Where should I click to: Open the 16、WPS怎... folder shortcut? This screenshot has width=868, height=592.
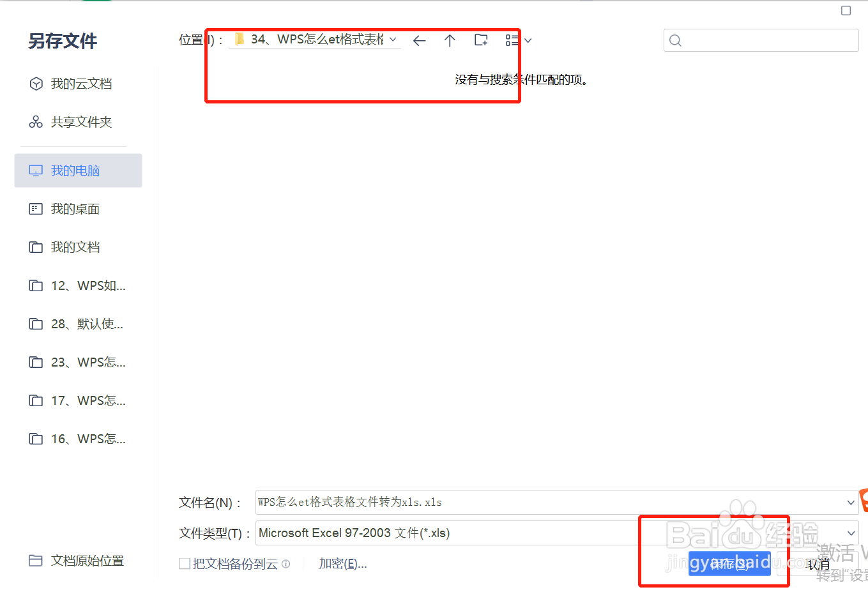[78, 439]
